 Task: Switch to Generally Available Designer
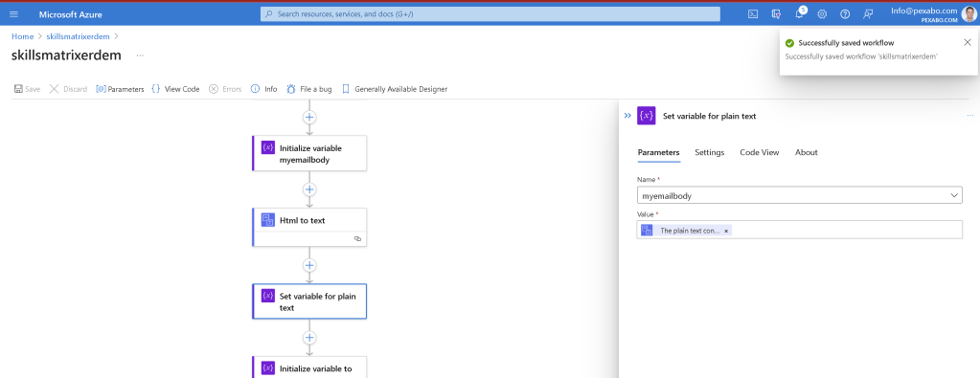395,89
